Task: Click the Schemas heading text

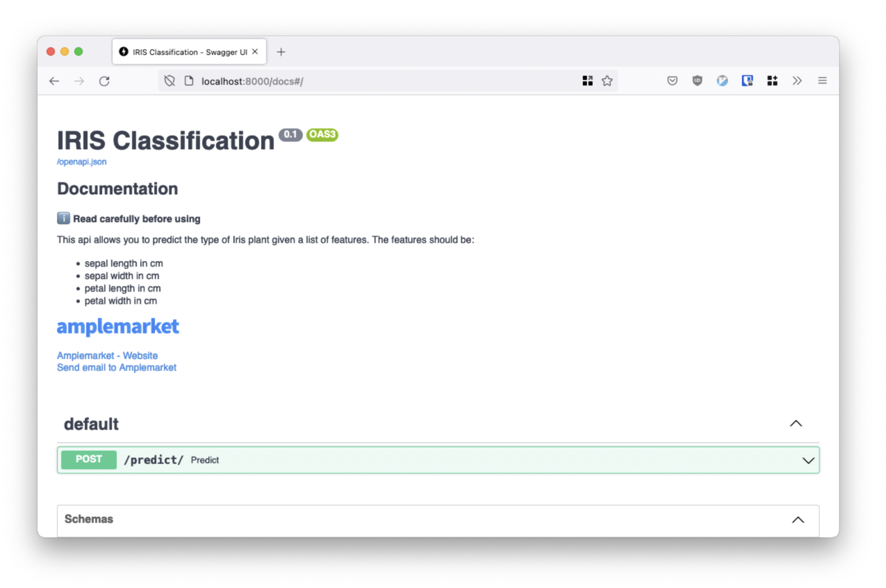Action: pos(89,519)
